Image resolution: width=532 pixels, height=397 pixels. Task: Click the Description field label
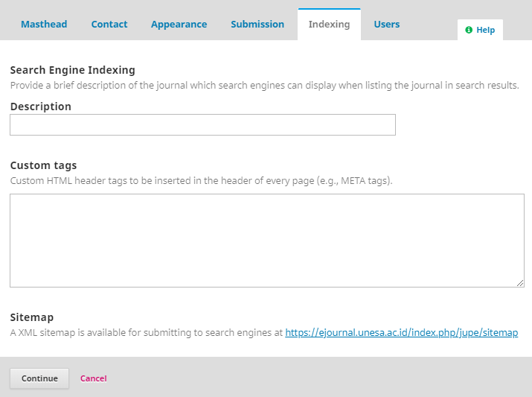[x=41, y=107]
